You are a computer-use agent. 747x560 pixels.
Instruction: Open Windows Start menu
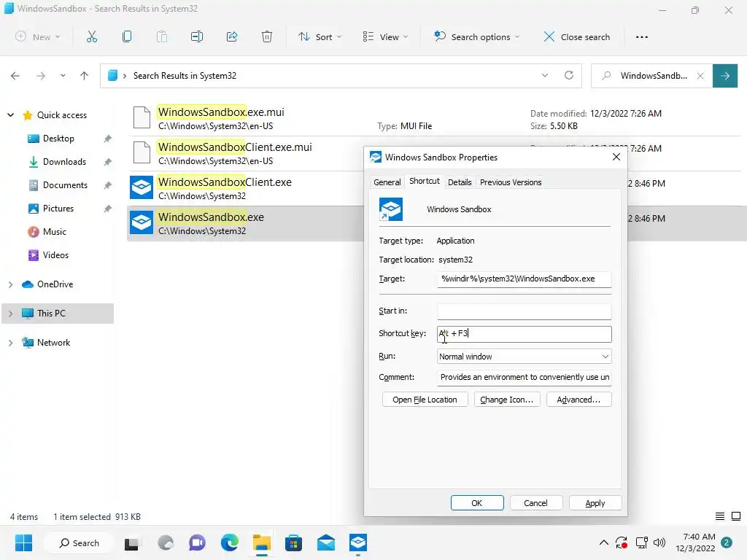23,542
